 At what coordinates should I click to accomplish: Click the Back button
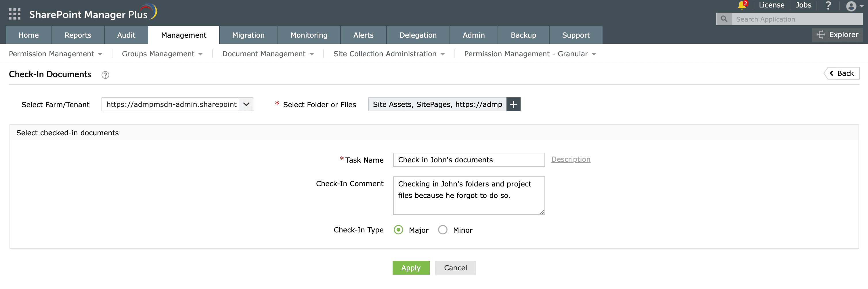842,73
